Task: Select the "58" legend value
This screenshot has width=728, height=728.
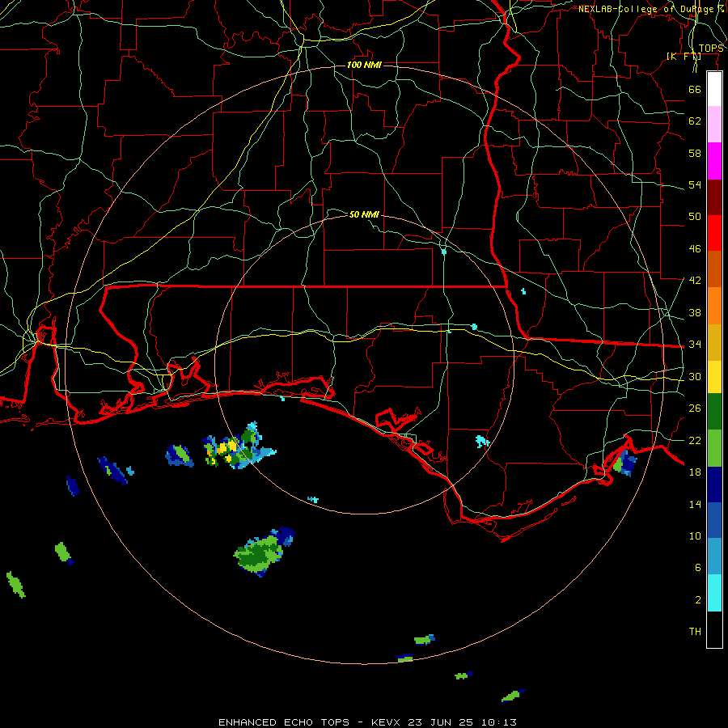Action: (x=695, y=153)
